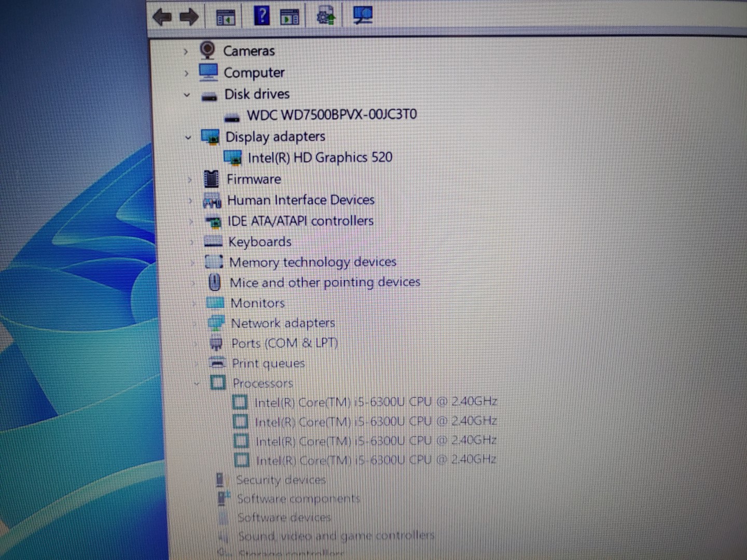Select the Software components icon

223,498
